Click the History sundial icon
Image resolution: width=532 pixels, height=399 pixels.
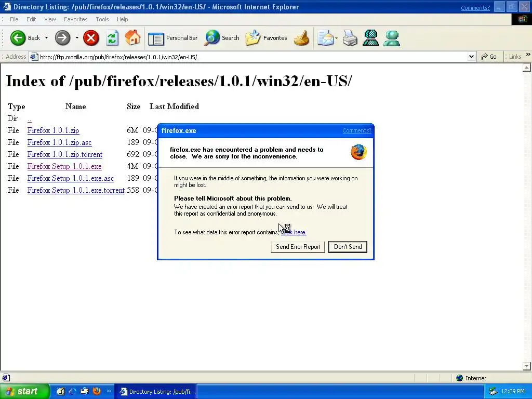point(301,38)
